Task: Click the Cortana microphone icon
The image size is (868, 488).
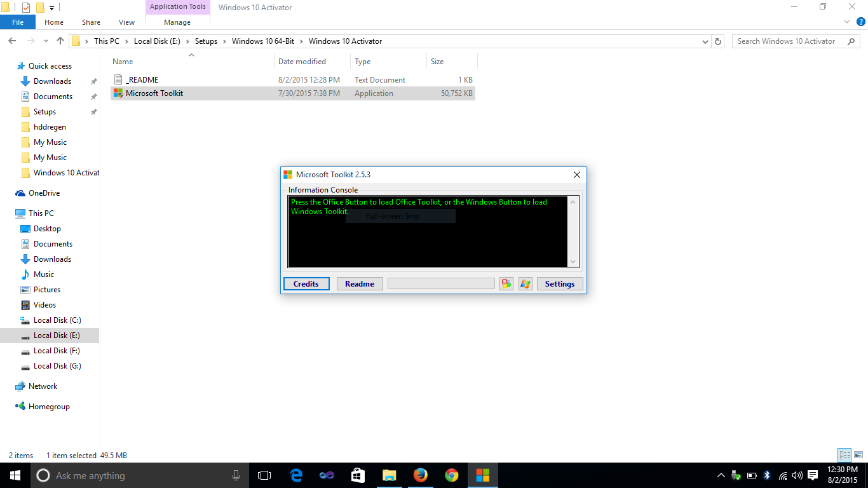Action: coord(236,475)
